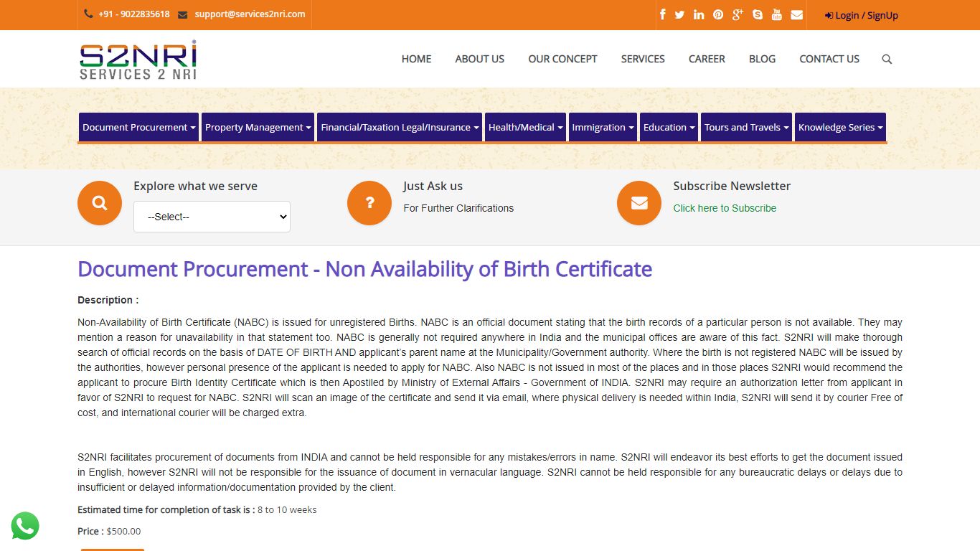This screenshot has width=980, height=551.
Task: Open BLOG menu item
Action: 762,59
